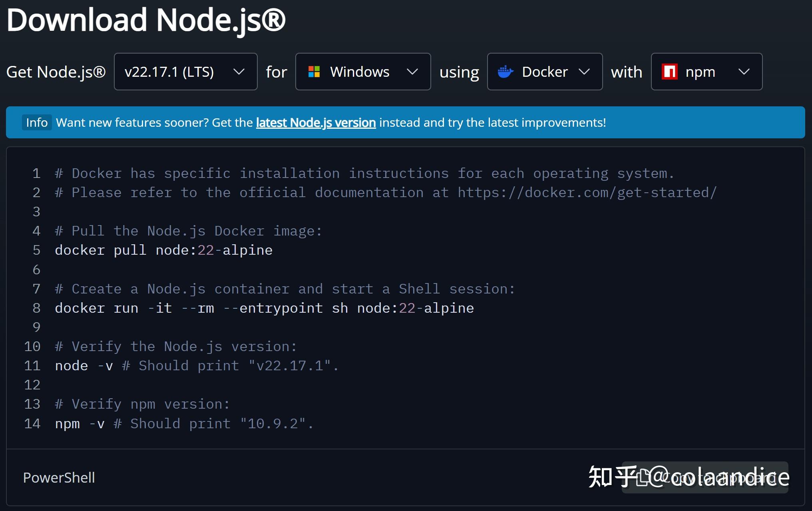Select the PowerShell tab label
This screenshot has width=812, height=511.
pos(59,477)
